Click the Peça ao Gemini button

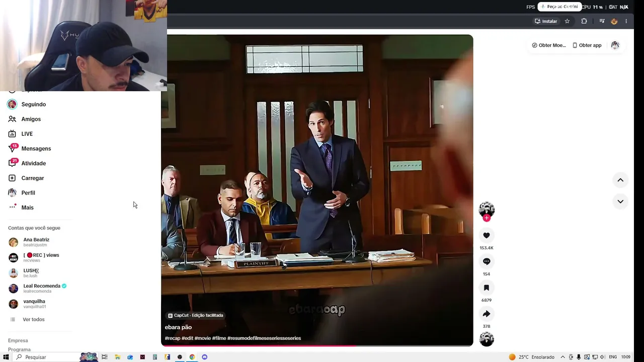pos(559,7)
